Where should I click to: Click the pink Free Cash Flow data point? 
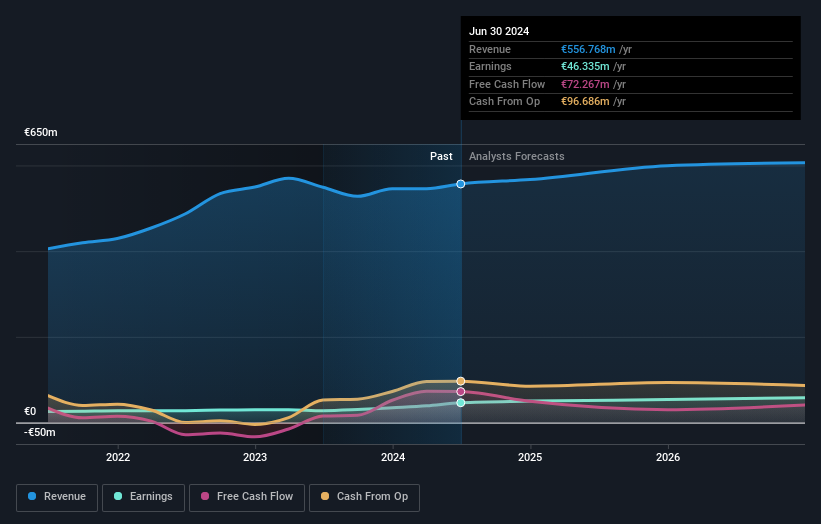coord(461,392)
